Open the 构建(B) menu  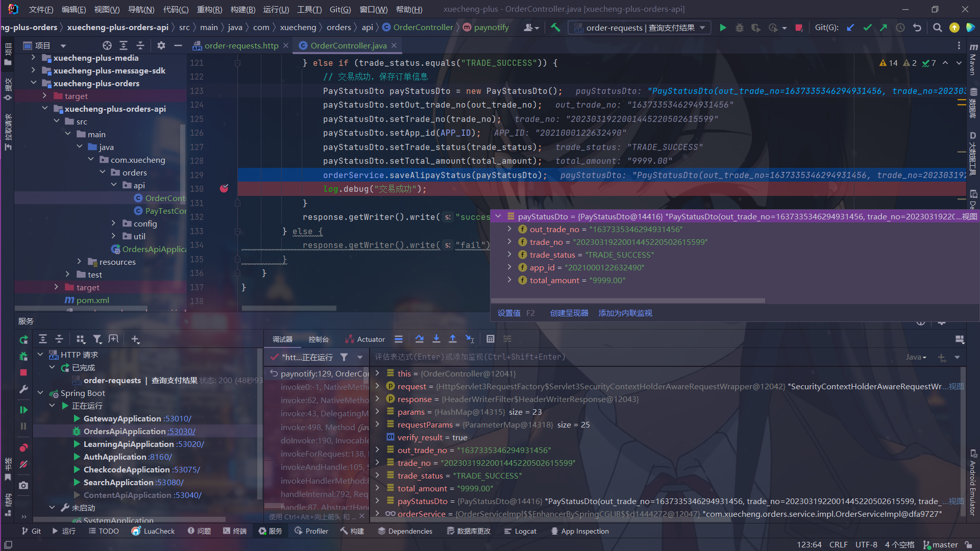click(x=242, y=9)
